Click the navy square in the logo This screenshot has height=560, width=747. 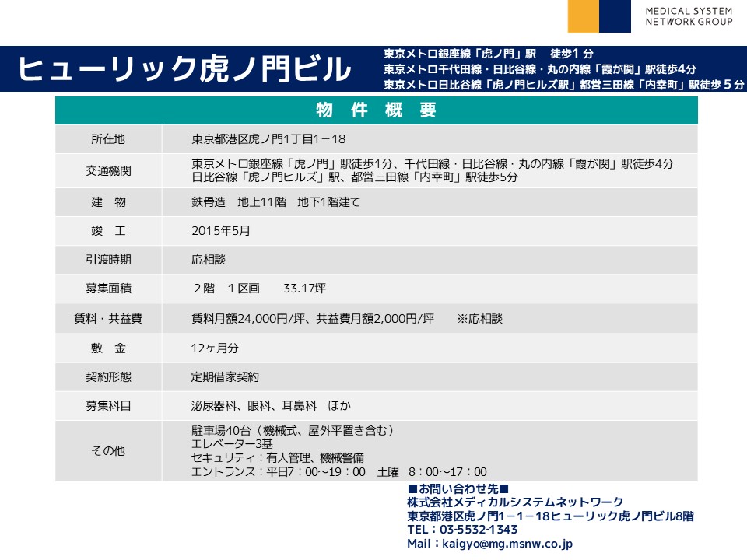615,16
